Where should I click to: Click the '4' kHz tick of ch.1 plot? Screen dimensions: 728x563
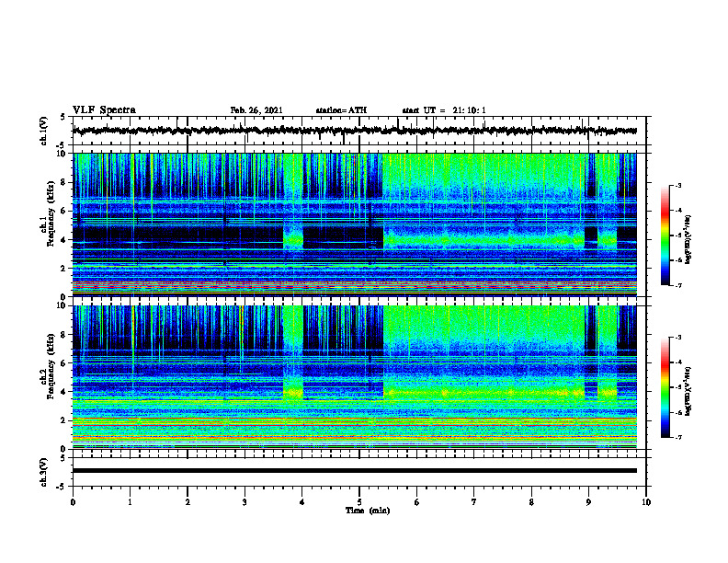tap(64, 240)
